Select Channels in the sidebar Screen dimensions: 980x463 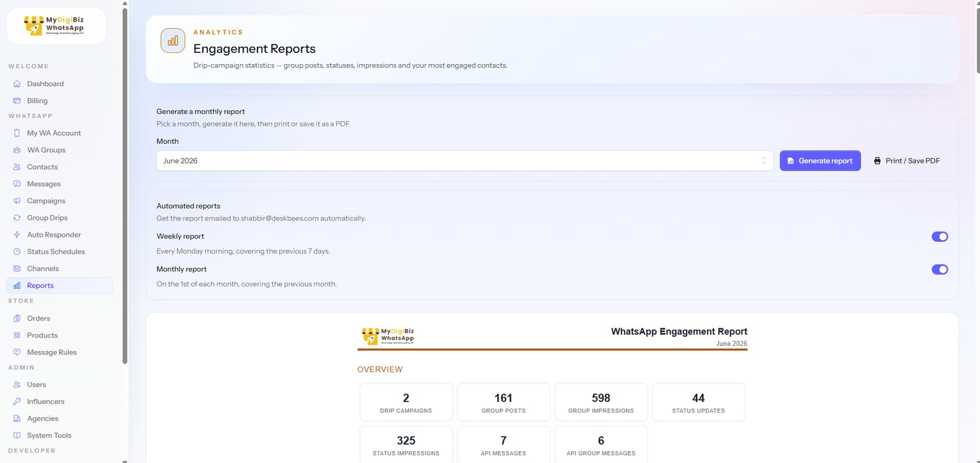pyautogui.click(x=59, y=269)
